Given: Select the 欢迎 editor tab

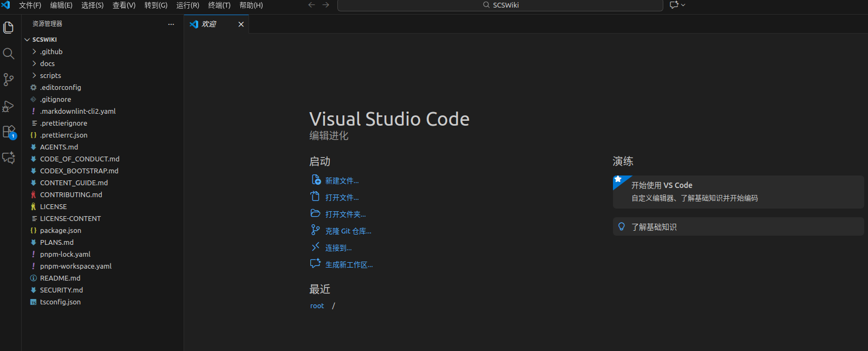Looking at the screenshot, I should coord(217,24).
